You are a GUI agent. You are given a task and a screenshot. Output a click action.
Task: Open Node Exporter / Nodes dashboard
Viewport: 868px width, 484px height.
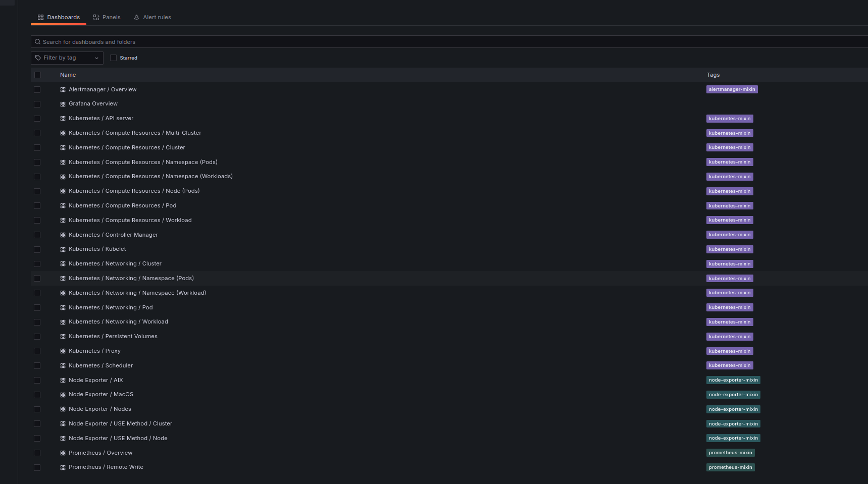[x=100, y=409]
